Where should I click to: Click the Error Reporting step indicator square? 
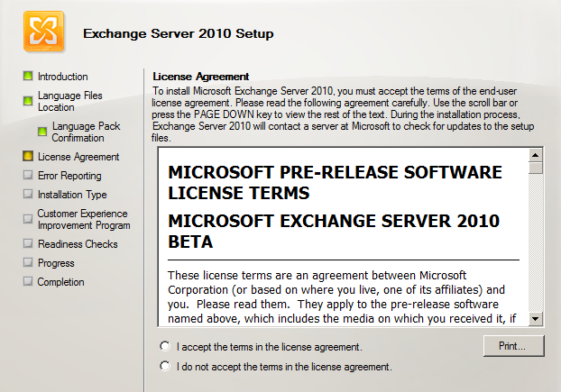tap(28, 176)
